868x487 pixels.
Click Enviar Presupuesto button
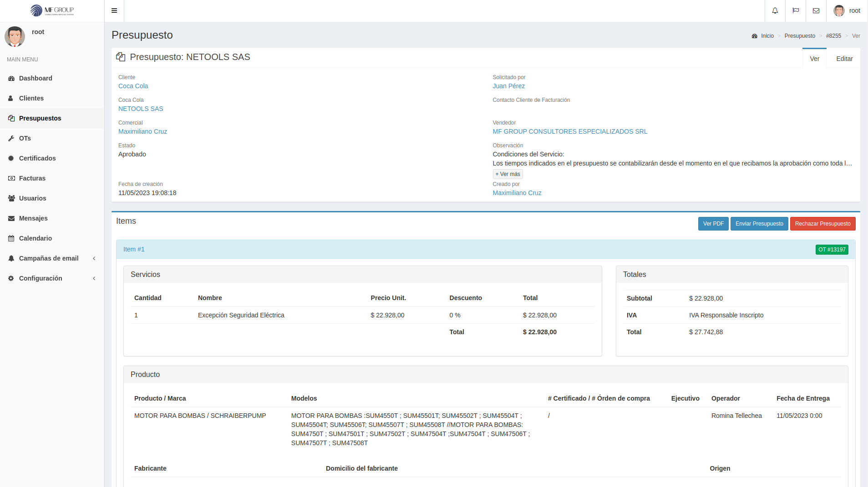[759, 224]
